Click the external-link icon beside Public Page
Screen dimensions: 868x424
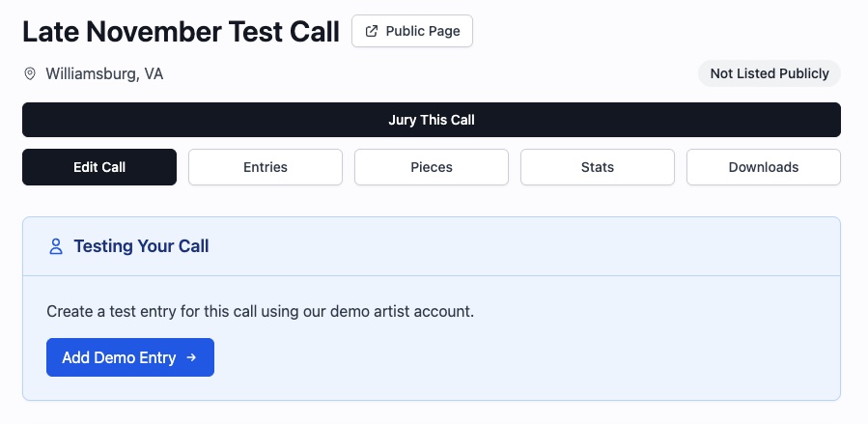coord(372,31)
